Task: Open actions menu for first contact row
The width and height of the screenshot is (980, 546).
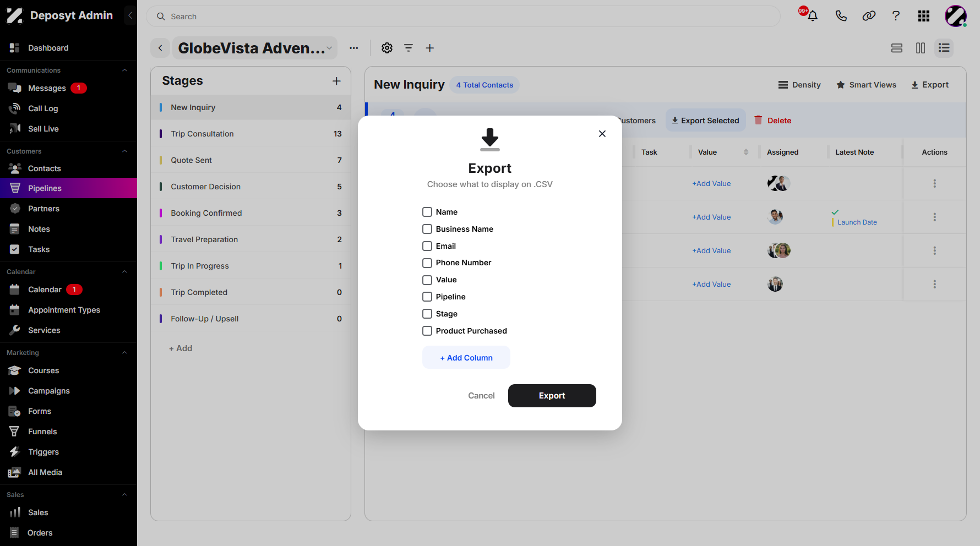Action: 934,183
